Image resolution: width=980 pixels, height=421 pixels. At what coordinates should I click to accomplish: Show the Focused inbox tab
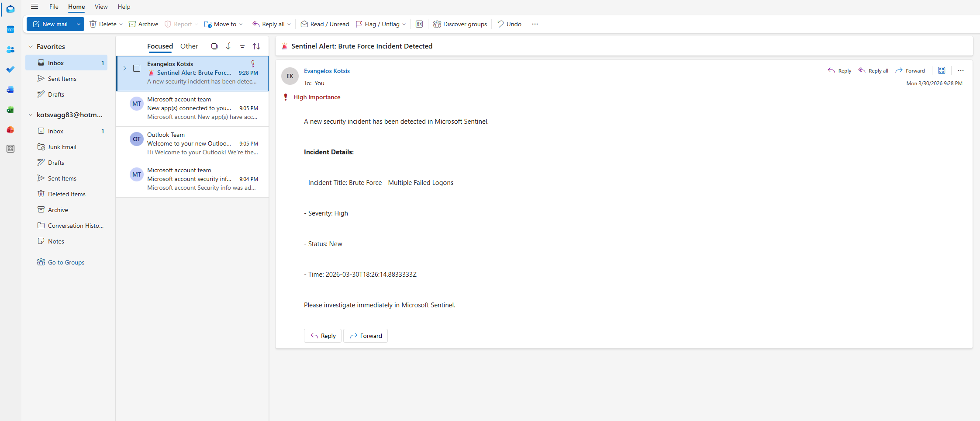[x=160, y=46]
